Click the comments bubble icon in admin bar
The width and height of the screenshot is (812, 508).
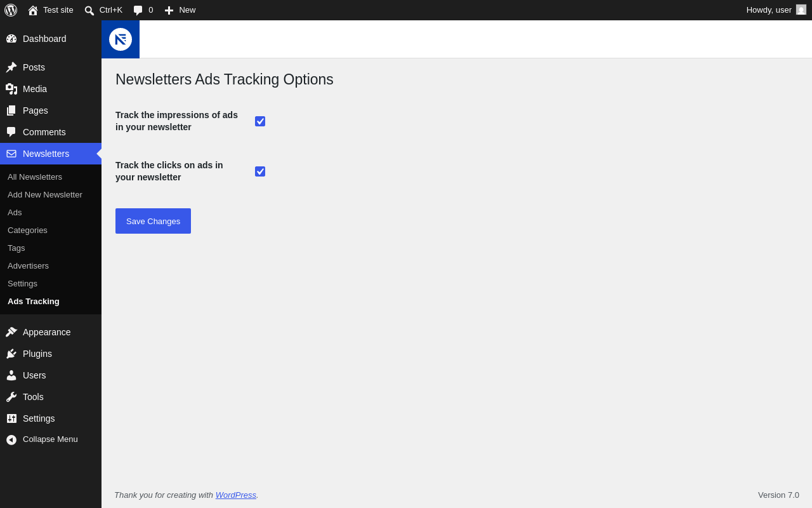point(138,10)
